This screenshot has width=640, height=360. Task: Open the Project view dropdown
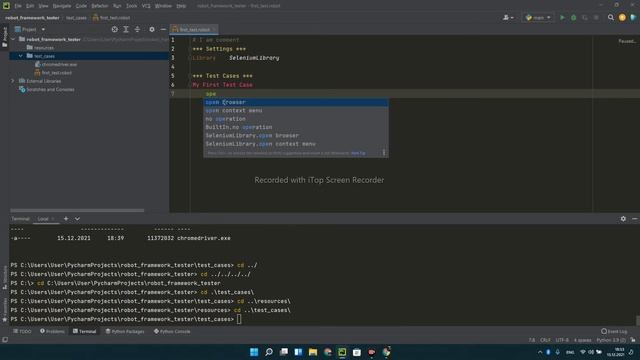coord(30,29)
